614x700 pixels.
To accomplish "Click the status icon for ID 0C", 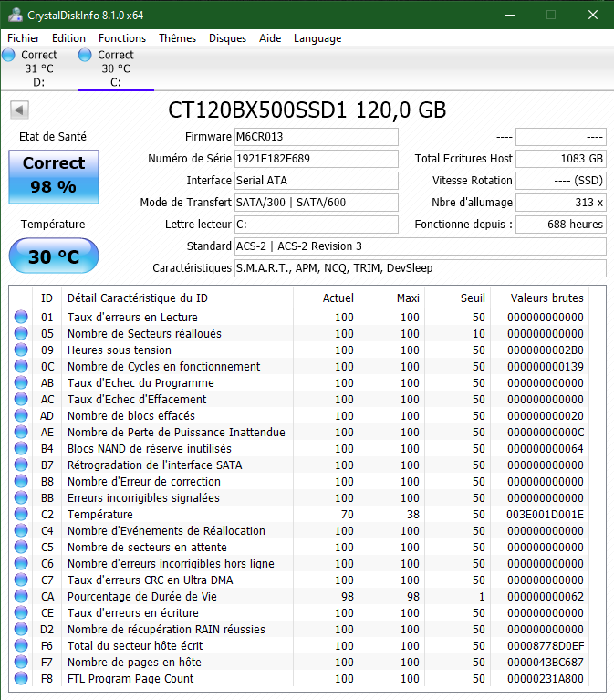I will (21, 367).
